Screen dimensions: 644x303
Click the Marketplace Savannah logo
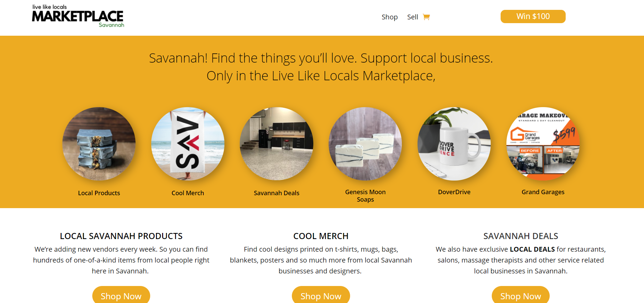[78, 16]
